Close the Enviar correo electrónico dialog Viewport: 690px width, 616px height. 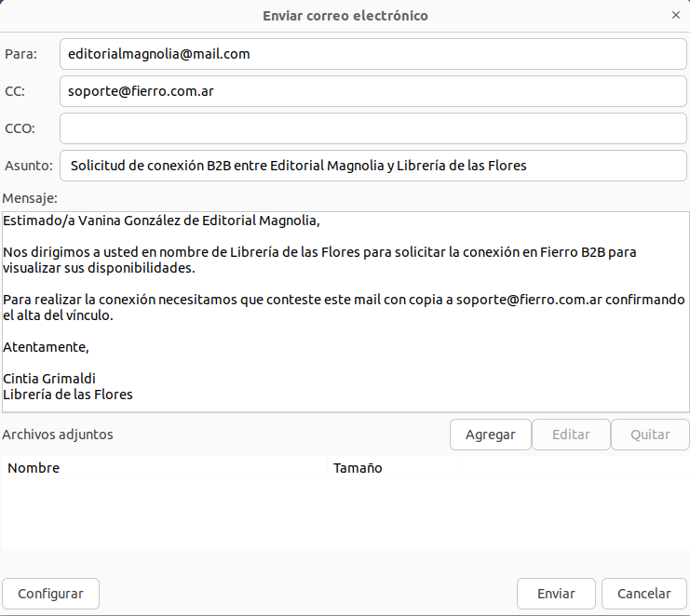(x=676, y=16)
